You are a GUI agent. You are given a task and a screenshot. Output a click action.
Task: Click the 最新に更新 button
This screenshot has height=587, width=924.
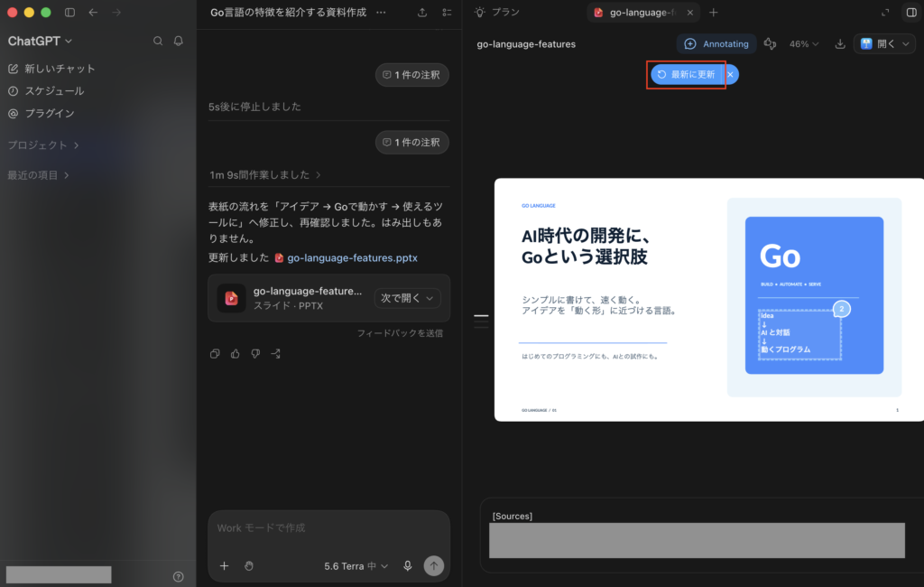[x=687, y=74]
